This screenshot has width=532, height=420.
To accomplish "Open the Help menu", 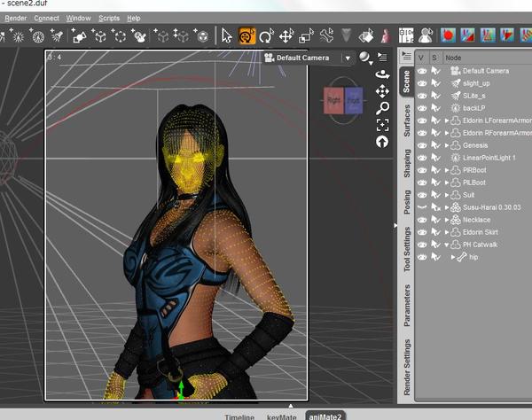I will (x=134, y=19).
